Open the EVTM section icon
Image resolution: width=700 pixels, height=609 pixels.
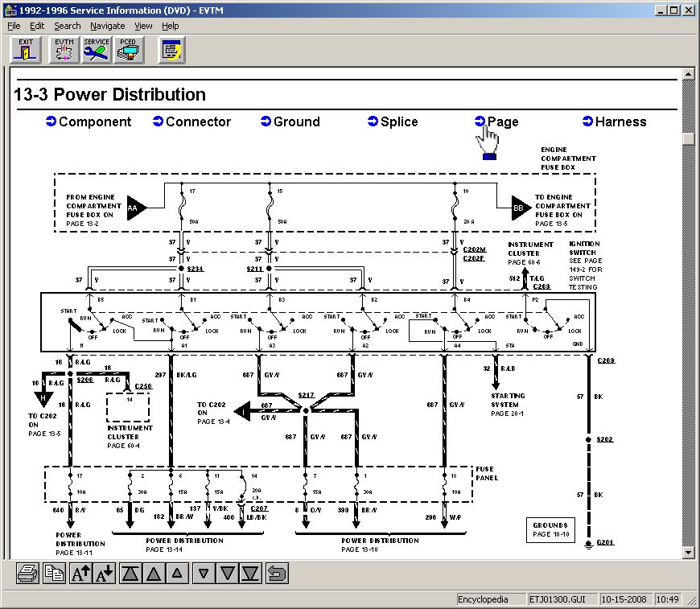pos(64,50)
